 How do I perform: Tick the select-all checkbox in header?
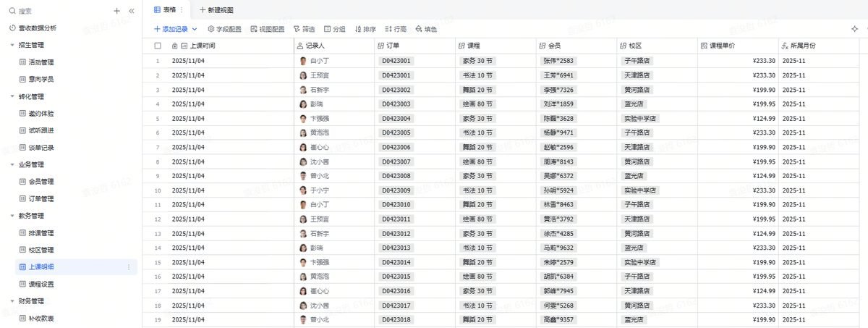(x=158, y=46)
